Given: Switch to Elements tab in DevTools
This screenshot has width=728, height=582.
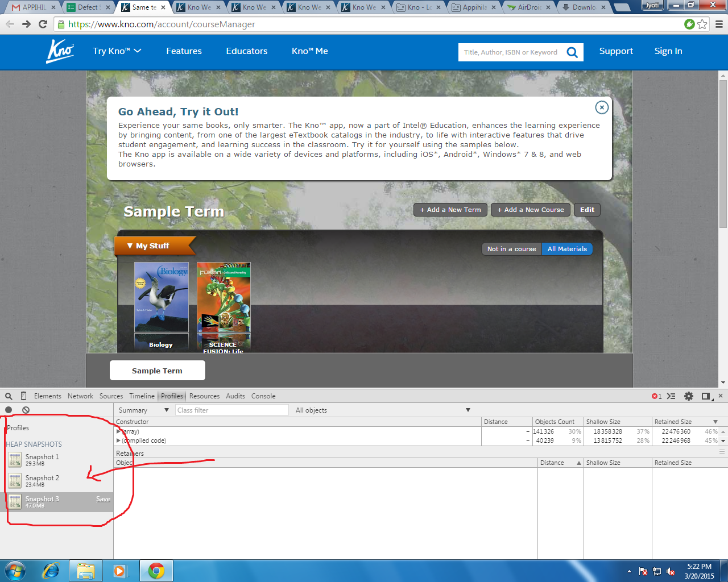Looking at the screenshot, I should coord(47,396).
